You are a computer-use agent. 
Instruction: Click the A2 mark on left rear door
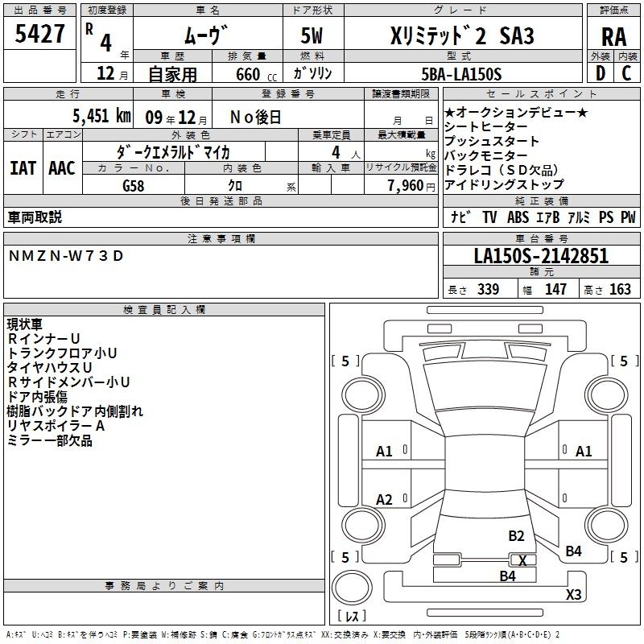pos(384,499)
